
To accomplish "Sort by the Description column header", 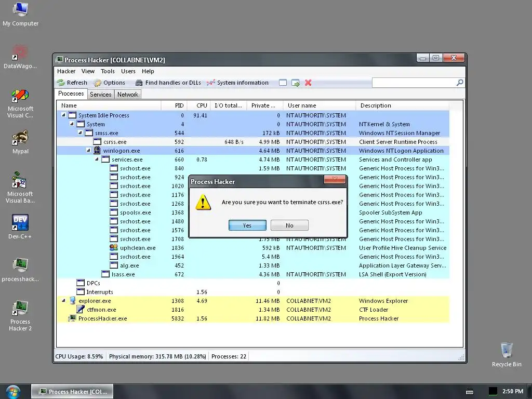I will click(x=403, y=105).
